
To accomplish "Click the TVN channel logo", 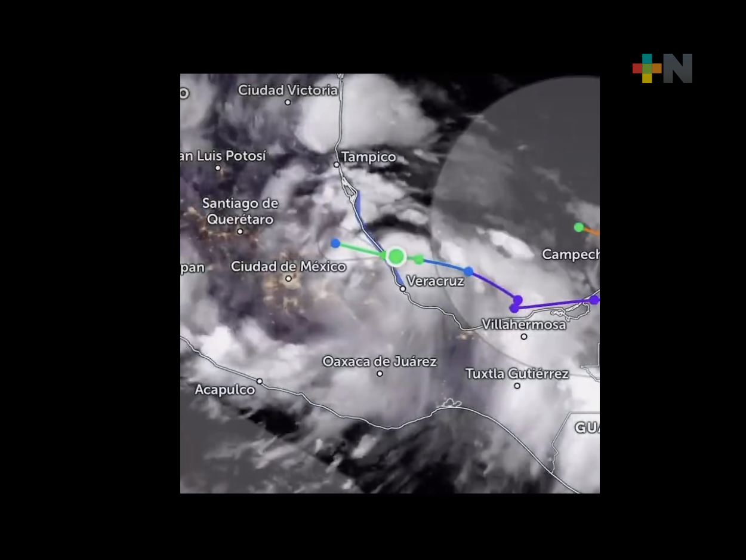I will click(662, 68).
